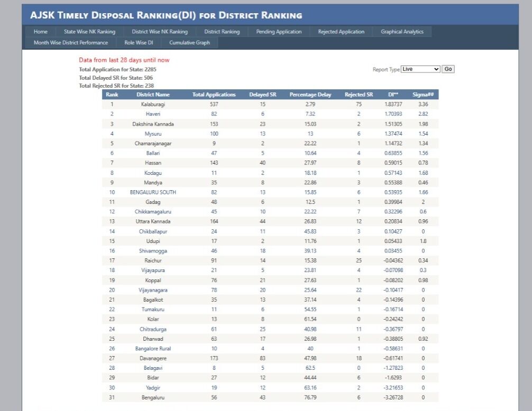Open State Wise NK Ranking page
The height and width of the screenshot is (411, 532).
(89, 32)
